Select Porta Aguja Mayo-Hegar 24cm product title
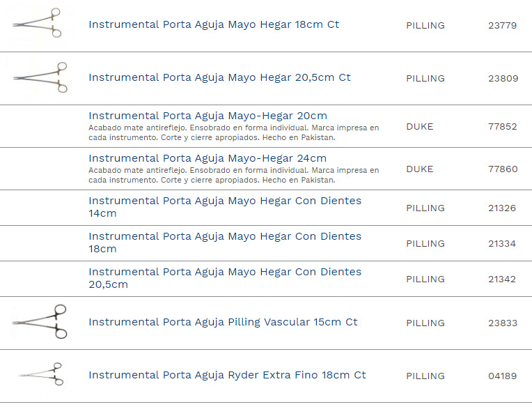The height and width of the screenshot is (407, 532). [x=208, y=158]
